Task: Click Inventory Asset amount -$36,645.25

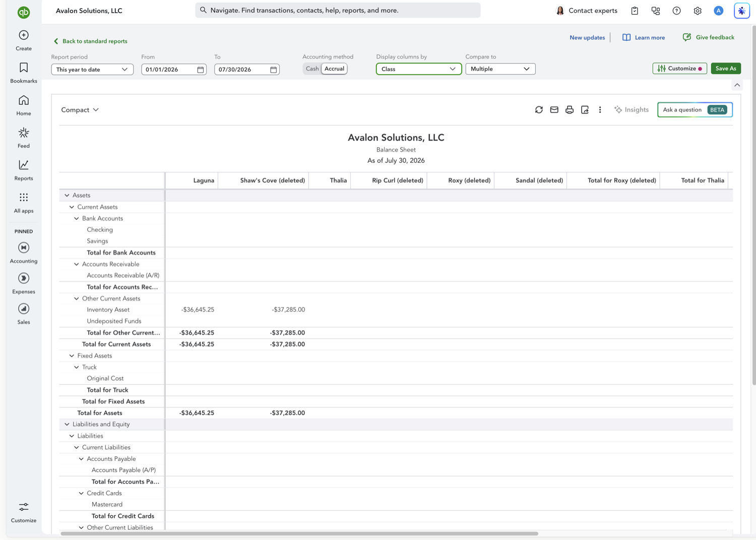Action: coord(198,310)
